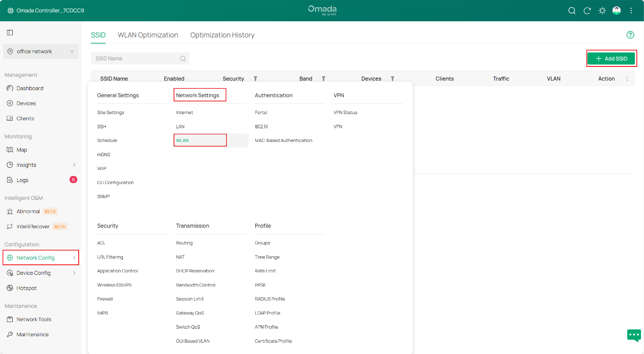Open table column options next to Action
Image resolution: width=644 pixels, height=354 pixels.
tap(627, 79)
